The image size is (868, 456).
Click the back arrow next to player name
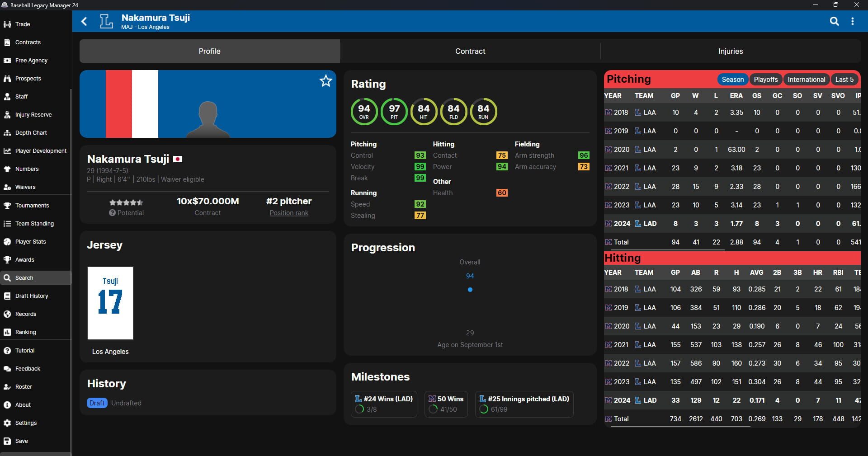(x=84, y=21)
